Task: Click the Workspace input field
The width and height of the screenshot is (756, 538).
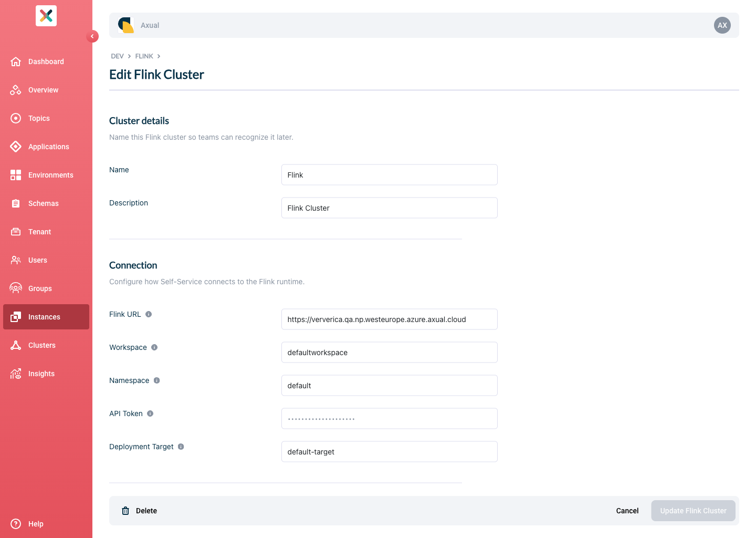Action: pyautogui.click(x=390, y=353)
